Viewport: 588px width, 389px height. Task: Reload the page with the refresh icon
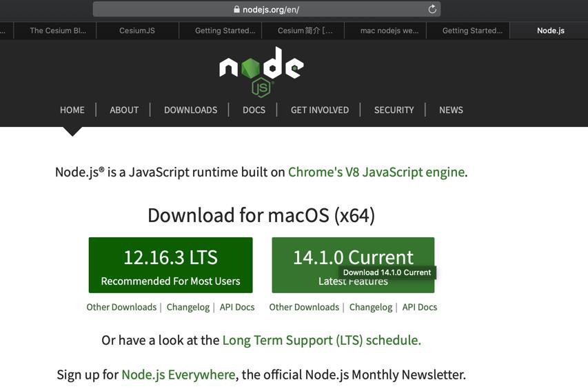[x=432, y=10]
